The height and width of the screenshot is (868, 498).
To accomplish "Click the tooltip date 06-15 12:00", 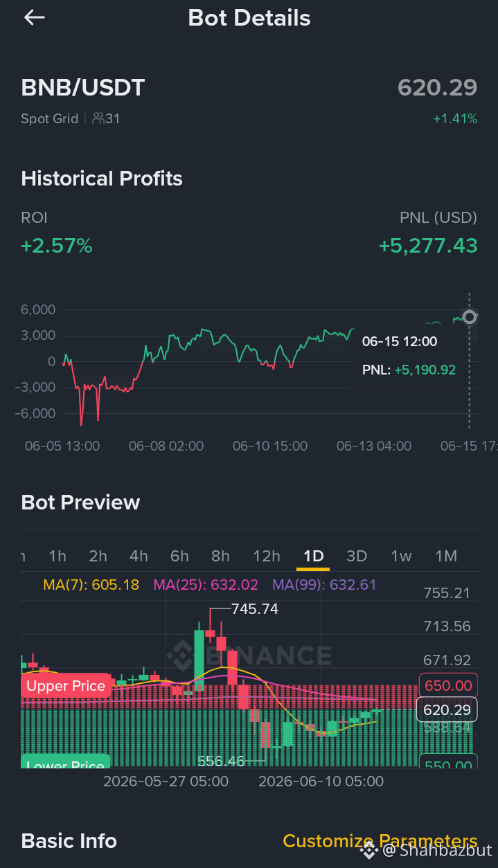I will point(400,341).
